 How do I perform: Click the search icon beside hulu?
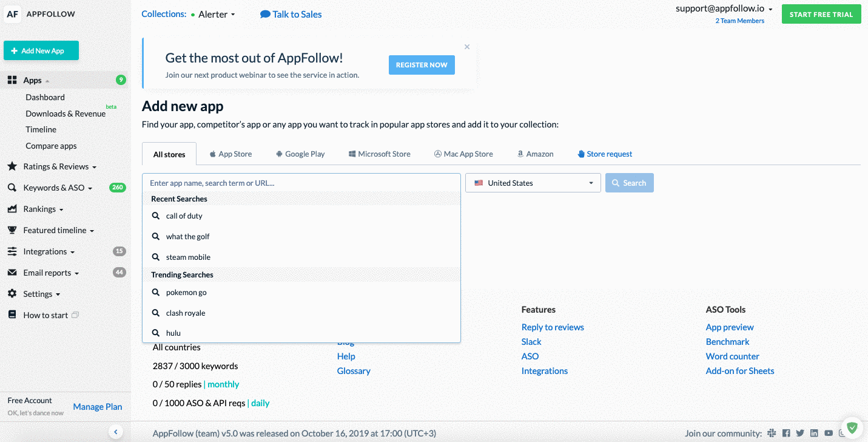pos(156,333)
